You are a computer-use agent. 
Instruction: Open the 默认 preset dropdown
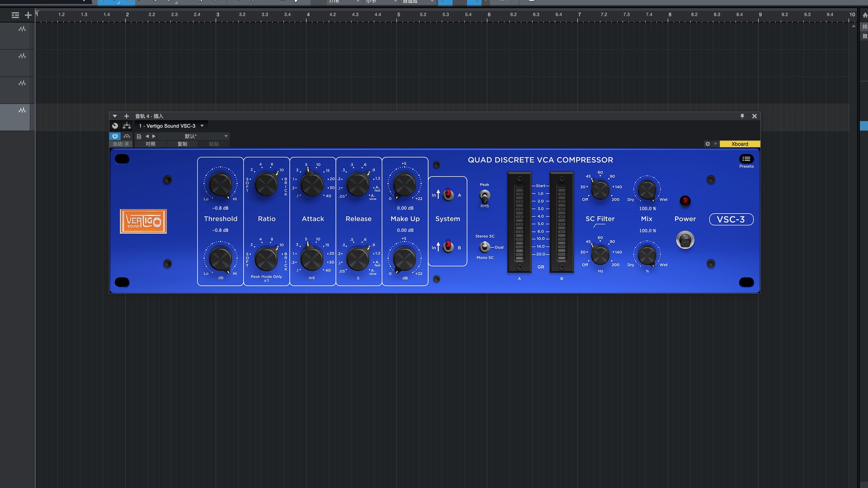193,136
